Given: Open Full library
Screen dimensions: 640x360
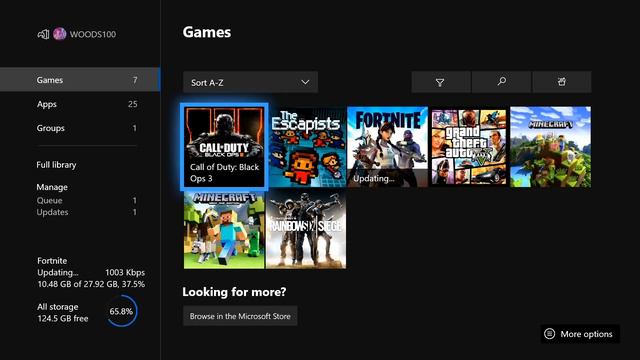Looking at the screenshot, I should (x=56, y=165).
